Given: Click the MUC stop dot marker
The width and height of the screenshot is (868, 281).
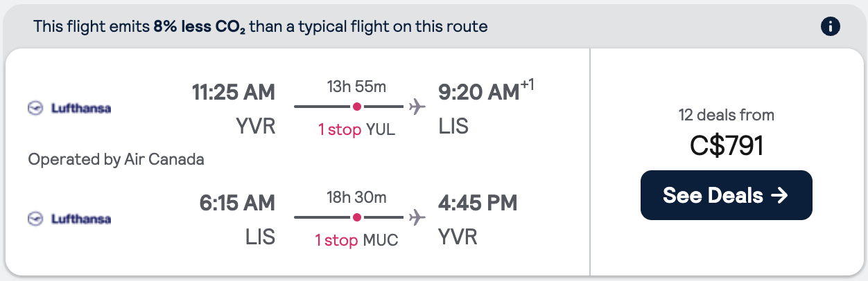Looking at the screenshot, I should pos(356,217).
